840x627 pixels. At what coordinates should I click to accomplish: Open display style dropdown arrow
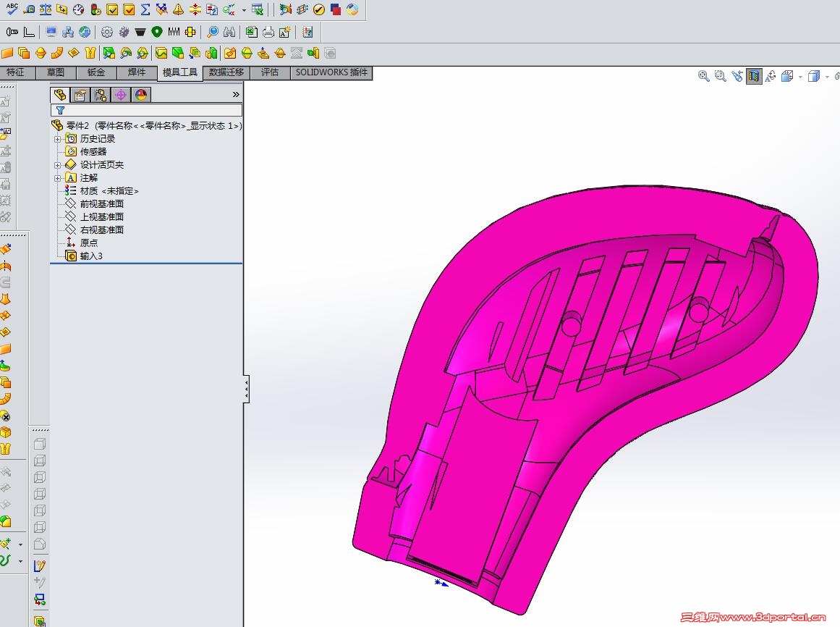[827, 77]
